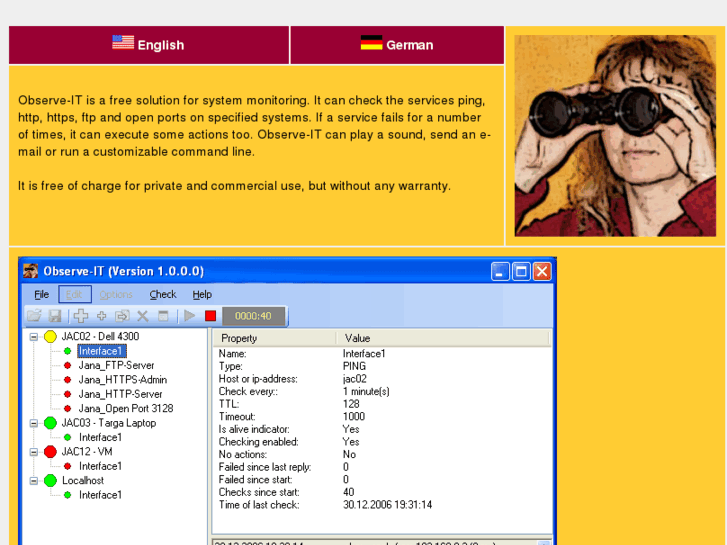Click the 'Is alive indicator:' row

pos(382,429)
